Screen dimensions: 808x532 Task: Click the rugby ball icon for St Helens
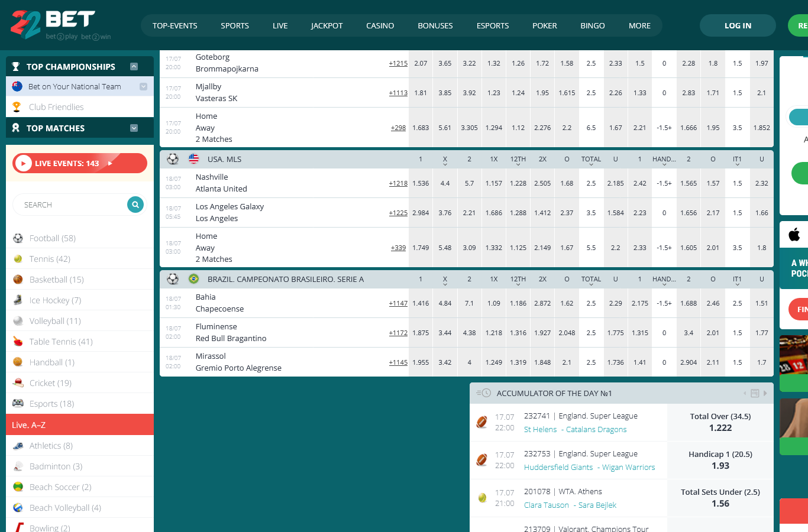tap(482, 422)
